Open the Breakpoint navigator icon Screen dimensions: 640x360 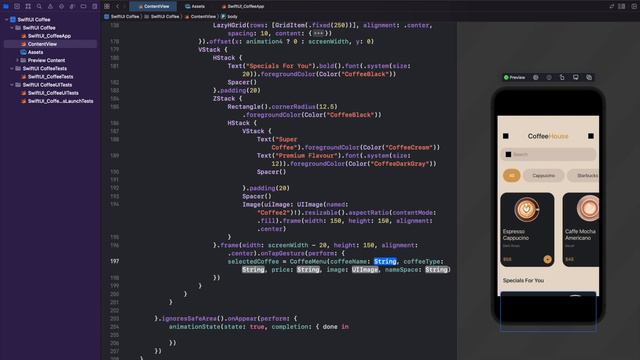coord(83,7)
